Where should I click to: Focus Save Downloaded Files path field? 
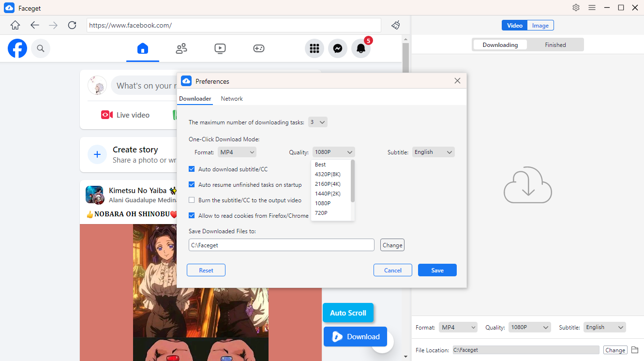[x=282, y=245]
